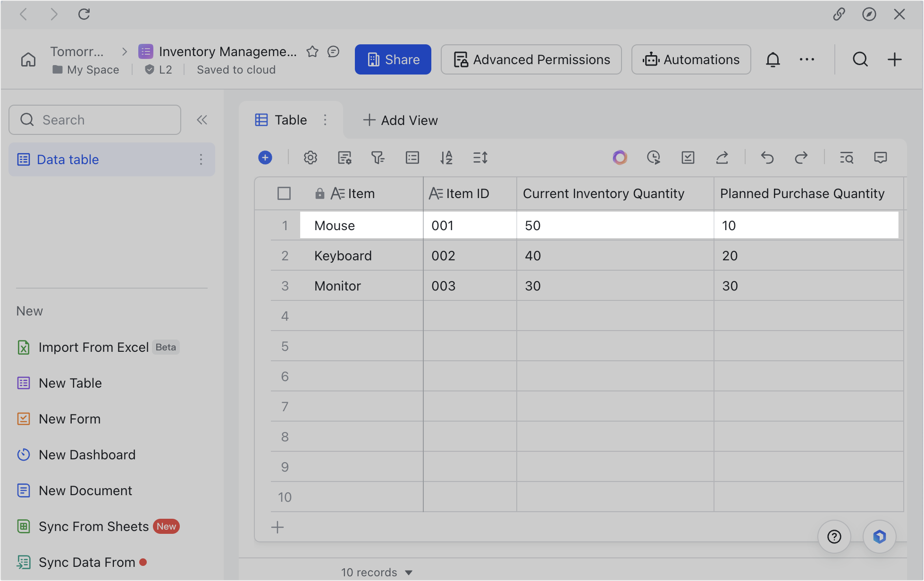Expand the 10 records dropdown

click(x=409, y=573)
